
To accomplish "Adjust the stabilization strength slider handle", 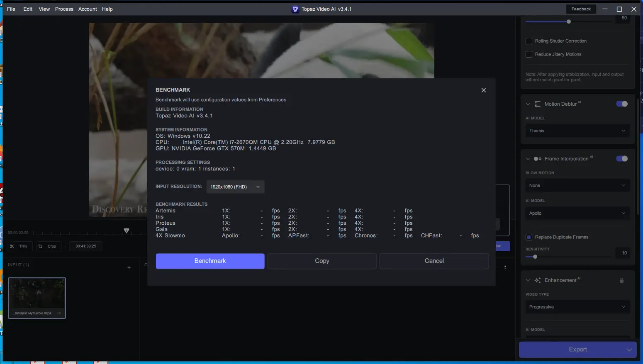I will pos(569,22).
